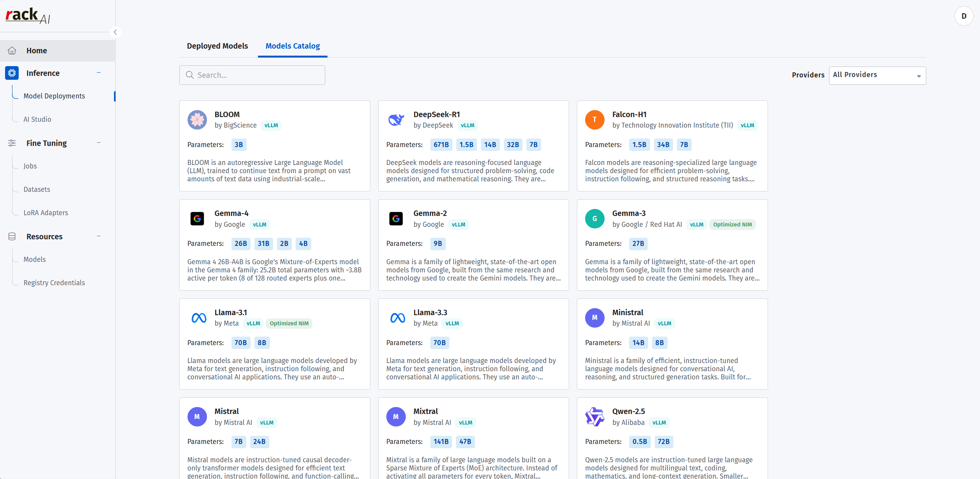Select BLOOM 3B parameter chip

click(239, 145)
